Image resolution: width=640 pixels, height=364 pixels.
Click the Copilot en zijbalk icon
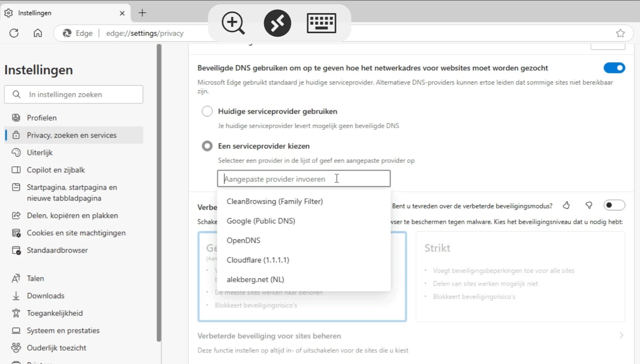coord(16,170)
